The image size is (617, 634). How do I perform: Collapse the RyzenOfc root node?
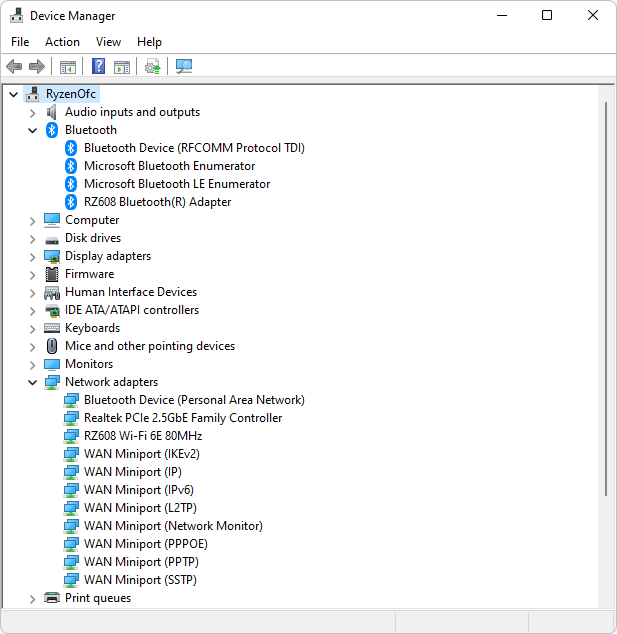(14, 95)
